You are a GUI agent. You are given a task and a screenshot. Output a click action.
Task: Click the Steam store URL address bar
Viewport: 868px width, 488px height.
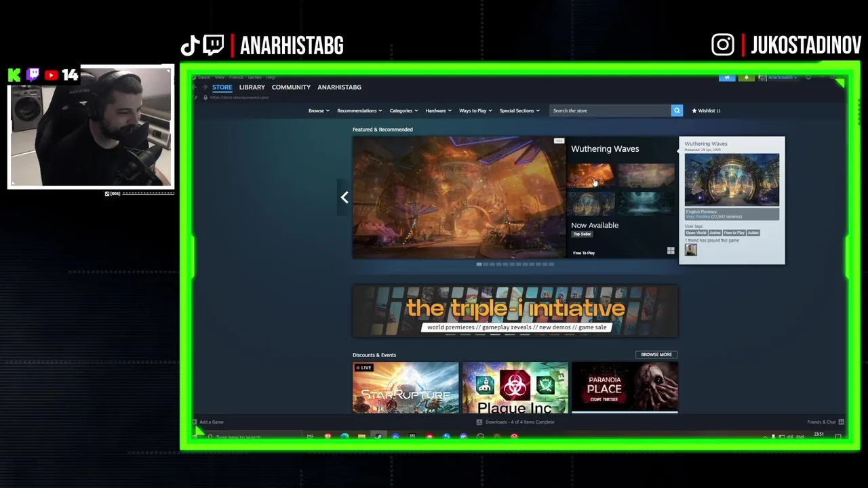click(x=239, y=98)
